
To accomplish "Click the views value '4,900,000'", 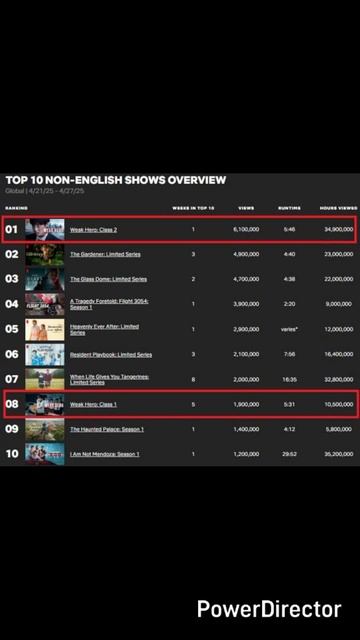I will point(246,254).
